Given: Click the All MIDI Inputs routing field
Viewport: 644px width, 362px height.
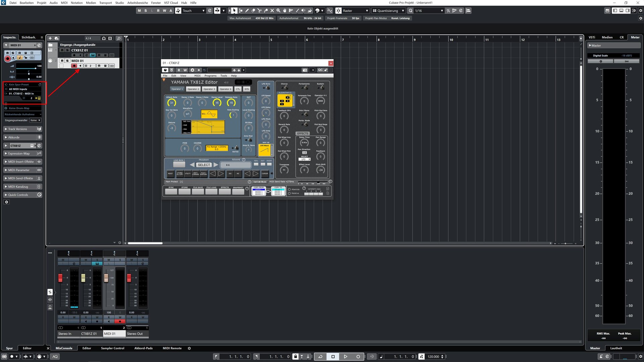Looking at the screenshot, I should coord(23,89).
